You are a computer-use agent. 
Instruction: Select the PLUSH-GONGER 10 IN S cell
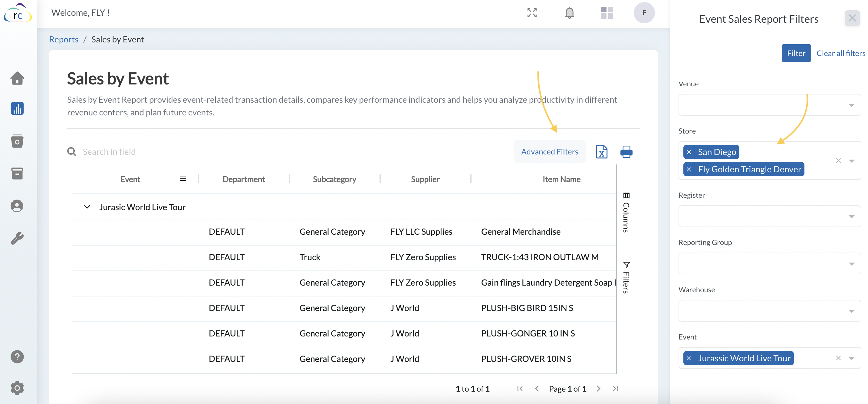click(528, 333)
